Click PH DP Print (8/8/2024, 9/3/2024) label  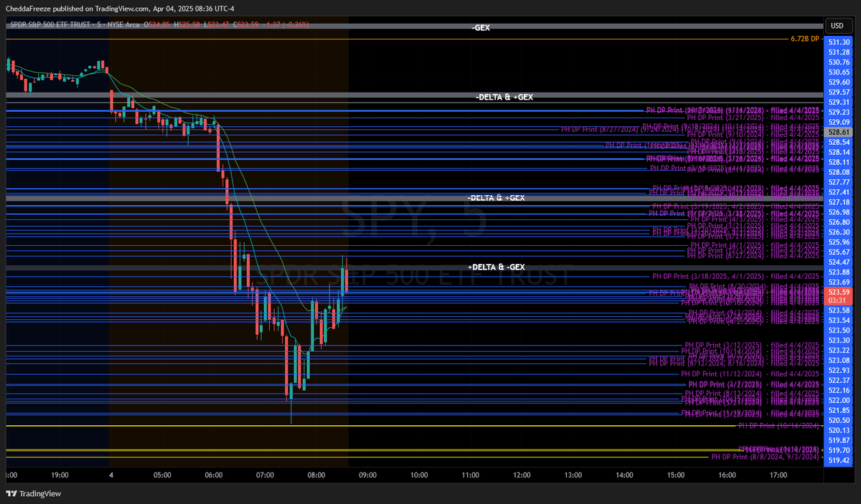click(765, 456)
